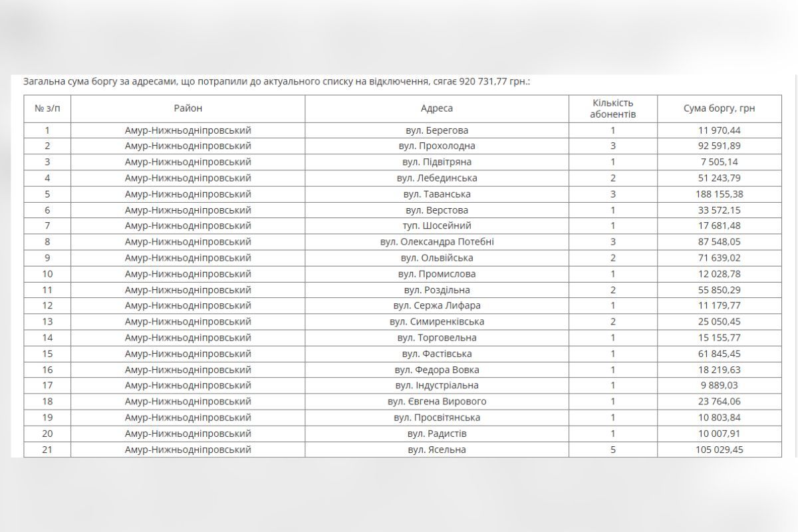Select the "вул. Індустріальна" address cell
Image resolution: width=798 pixels, height=532 pixels.
tap(436, 386)
